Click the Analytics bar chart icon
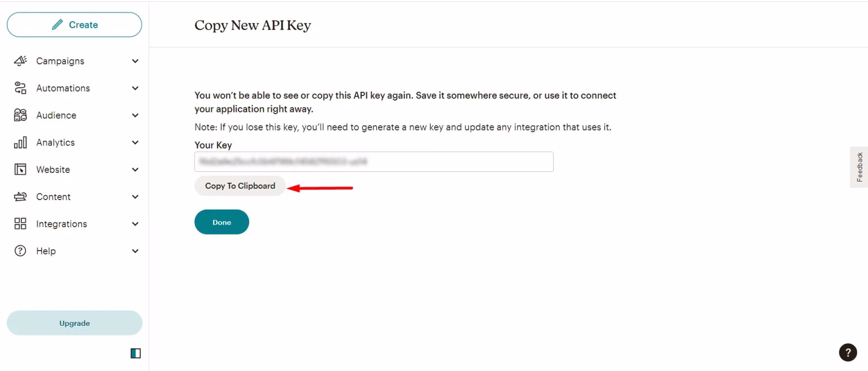The height and width of the screenshot is (371, 868). point(20,143)
